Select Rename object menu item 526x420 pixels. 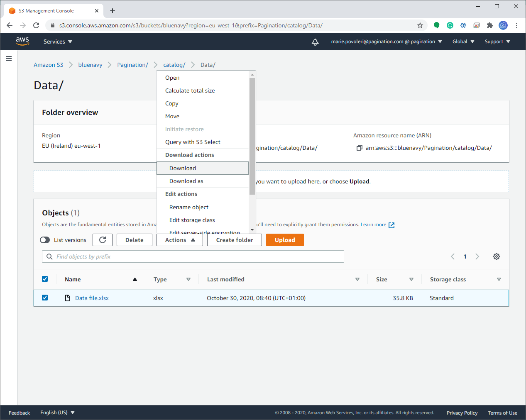pyautogui.click(x=203, y=207)
